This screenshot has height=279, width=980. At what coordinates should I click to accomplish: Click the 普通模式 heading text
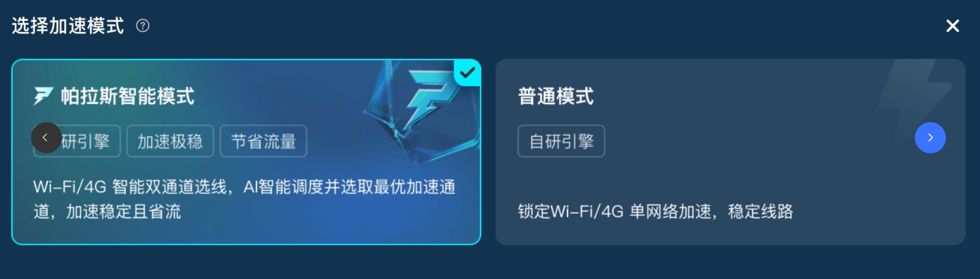point(556,96)
